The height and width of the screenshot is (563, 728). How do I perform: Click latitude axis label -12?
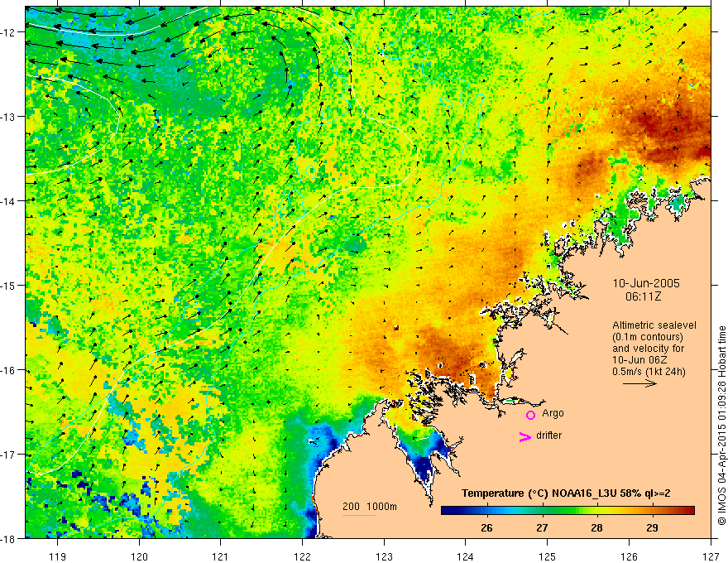point(10,32)
